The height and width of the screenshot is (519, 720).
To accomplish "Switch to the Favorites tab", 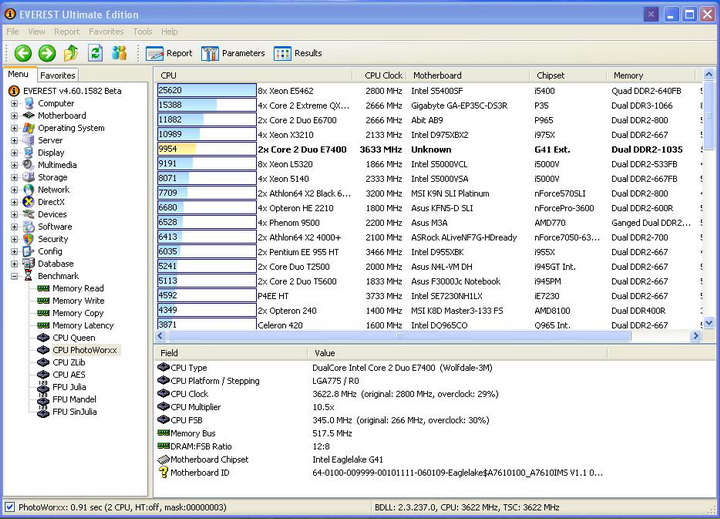I will tap(57, 75).
